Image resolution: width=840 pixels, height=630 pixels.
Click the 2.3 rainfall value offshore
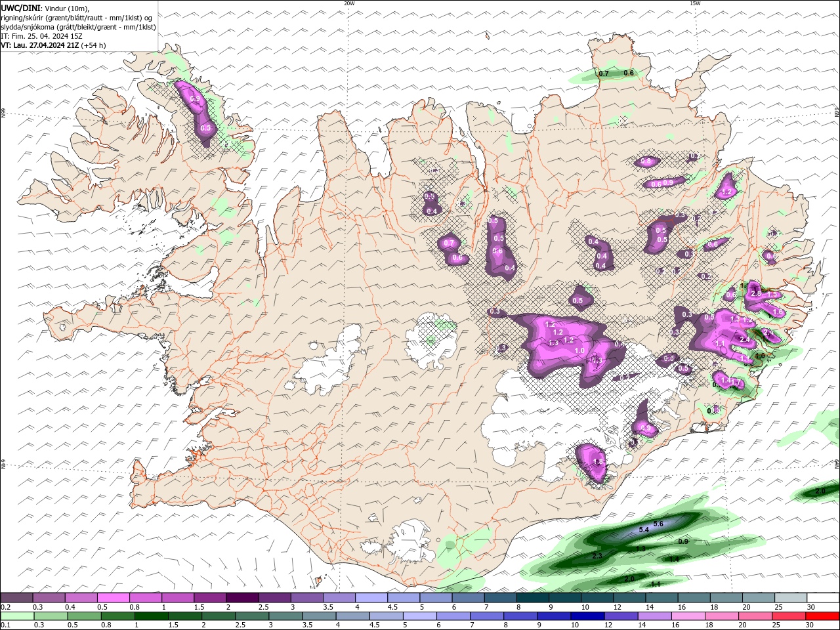click(x=597, y=556)
